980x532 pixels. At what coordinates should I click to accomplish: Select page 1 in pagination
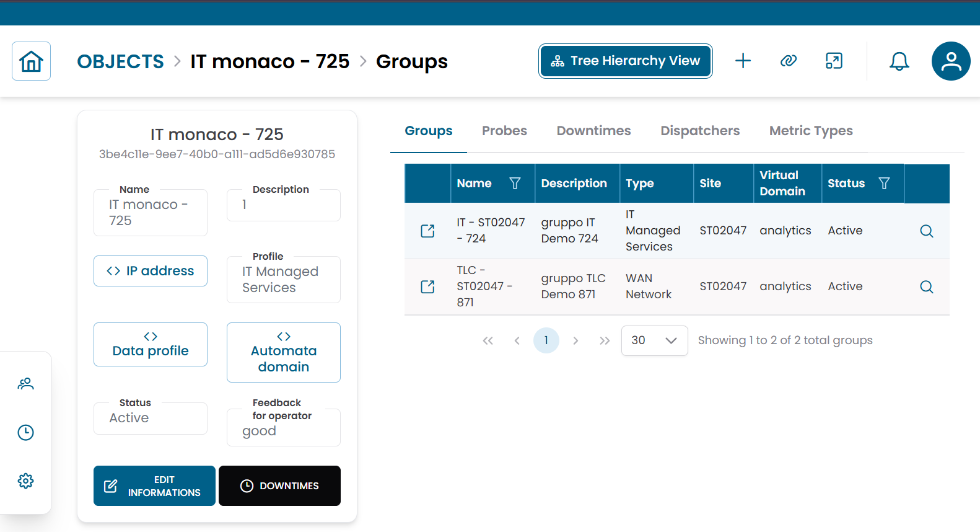pyautogui.click(x=546, y=340)
